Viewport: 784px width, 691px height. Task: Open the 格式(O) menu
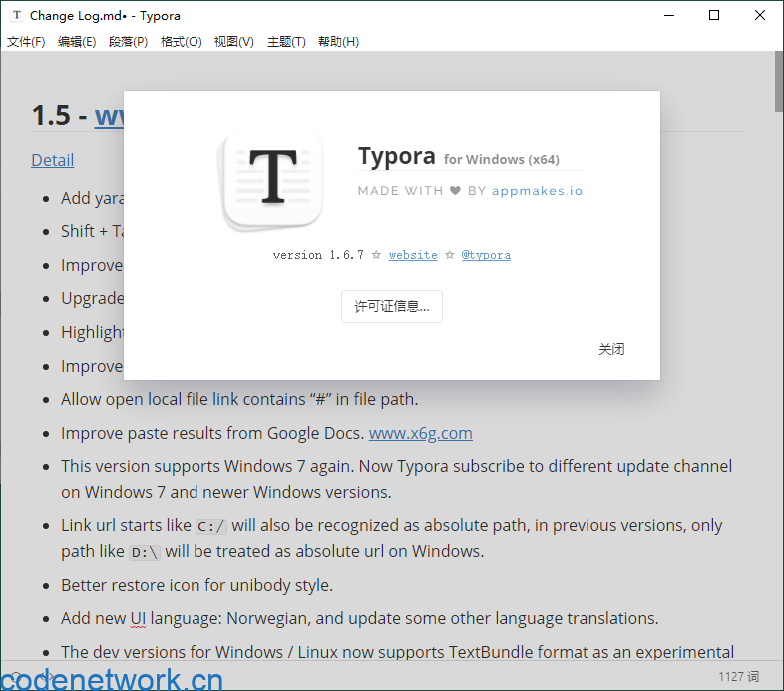(x=181, y=42)
